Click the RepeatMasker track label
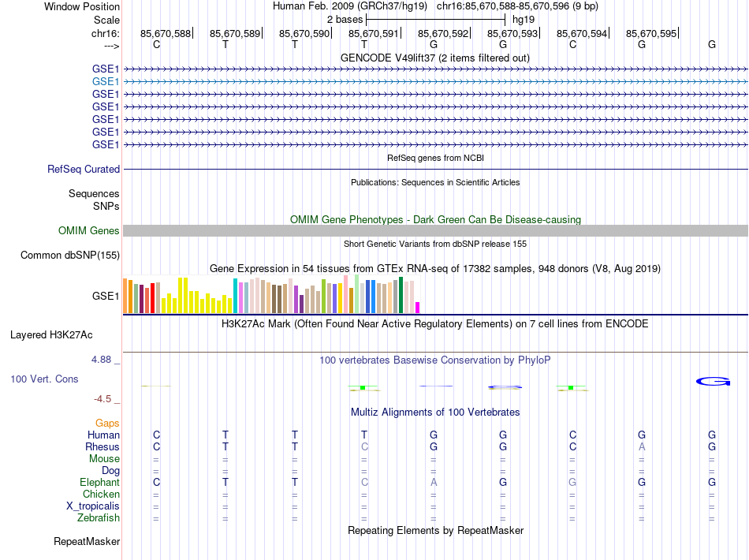The height and width of the screenshot is (560, 749). coord(87,542)
